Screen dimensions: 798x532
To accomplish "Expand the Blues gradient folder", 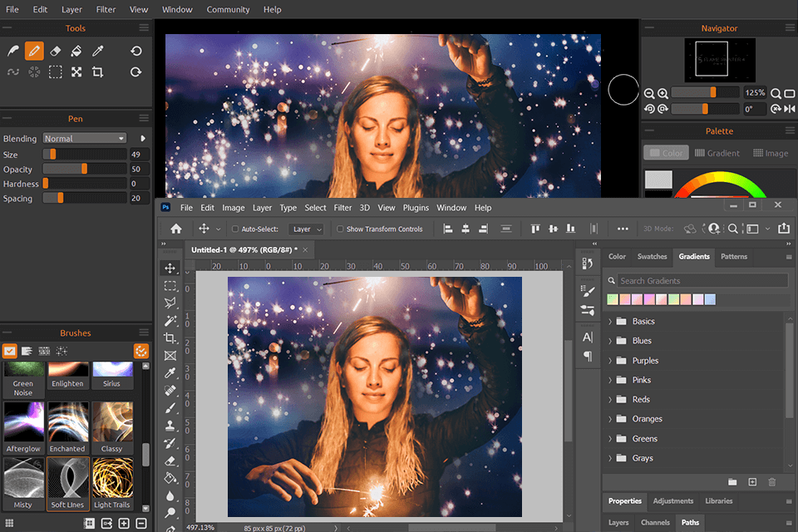I will (611, 341).
